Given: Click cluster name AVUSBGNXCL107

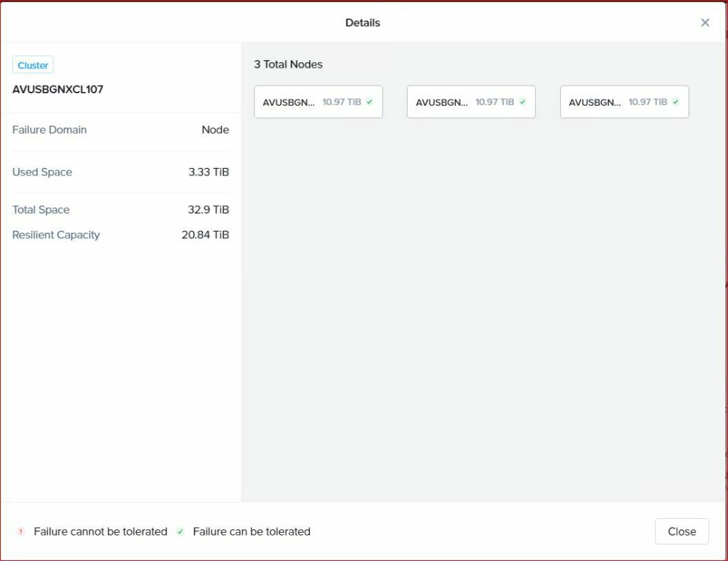Looking at the screenshot, I should (x=57, y=89).
